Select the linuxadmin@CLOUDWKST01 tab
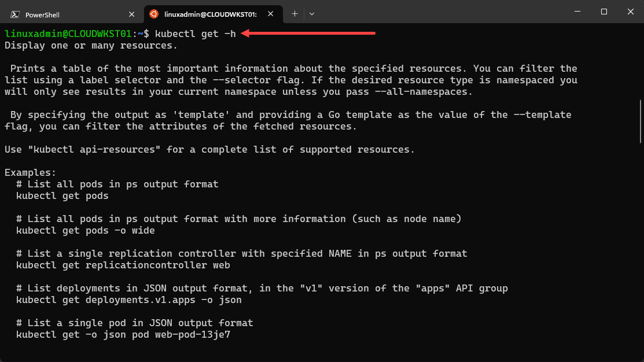This screenshot has height=362, width=644. coord(211,14)
